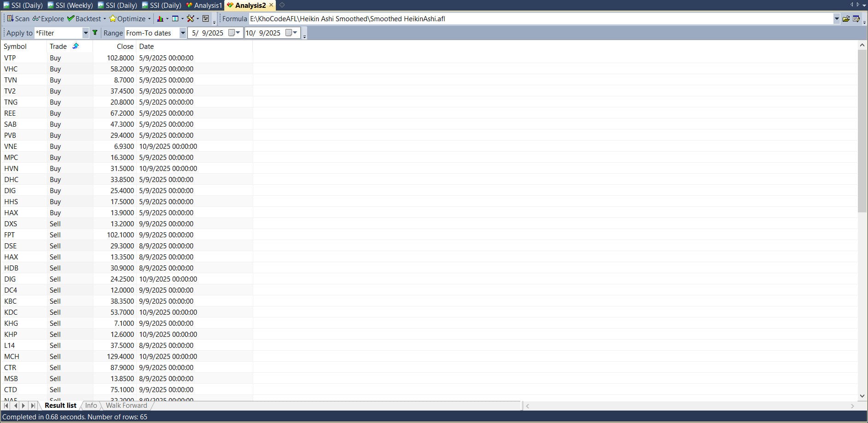Sort by Symbol column header
Screen dimensions: 868x423
(23, 46)
